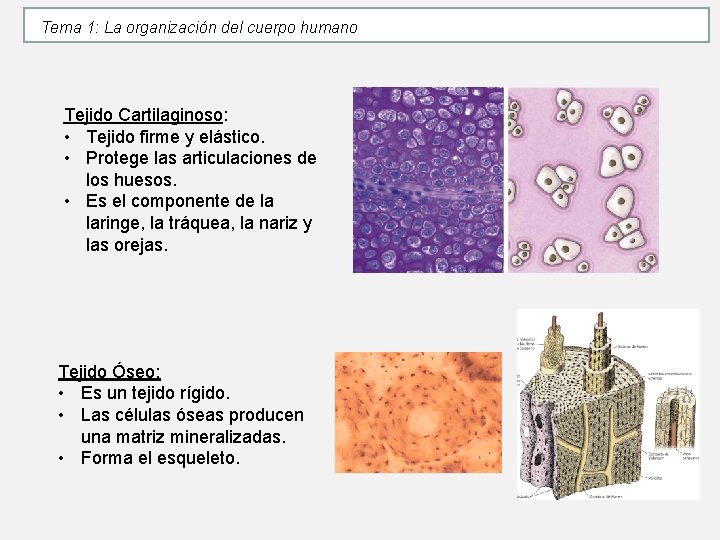Click the slide title 'Tema 1: La organización del cuerpo humano'
The width and height of the screenshot is (720, 540).
point(199,28)
